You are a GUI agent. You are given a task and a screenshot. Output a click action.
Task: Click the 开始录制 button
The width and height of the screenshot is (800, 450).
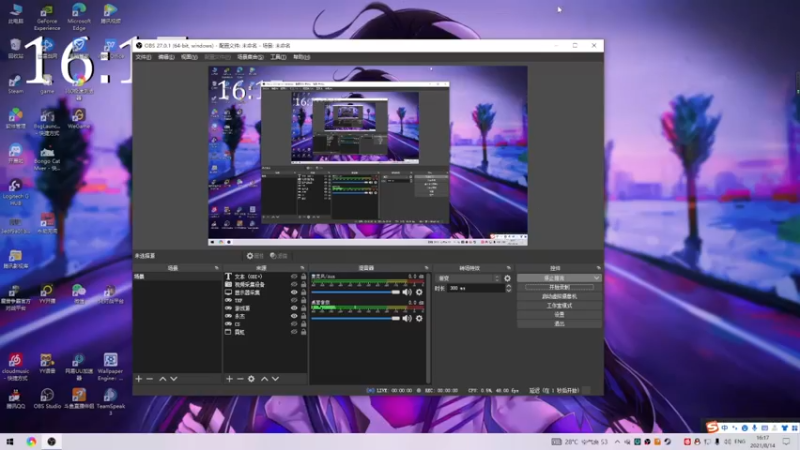pyautogui.click(x=559, y=287)
